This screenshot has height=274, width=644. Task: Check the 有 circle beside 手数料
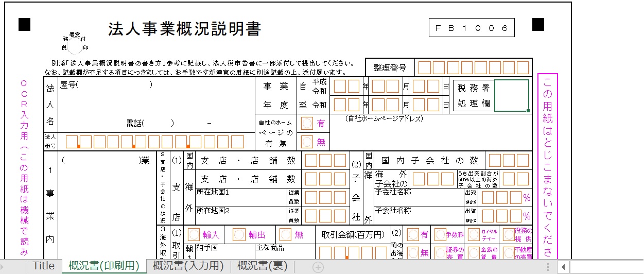[x=413, y=234]
